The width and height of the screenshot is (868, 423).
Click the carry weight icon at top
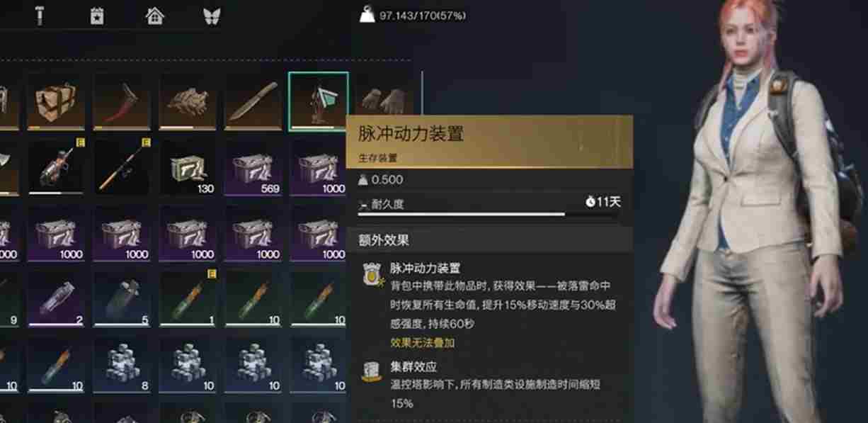[367, 14]
